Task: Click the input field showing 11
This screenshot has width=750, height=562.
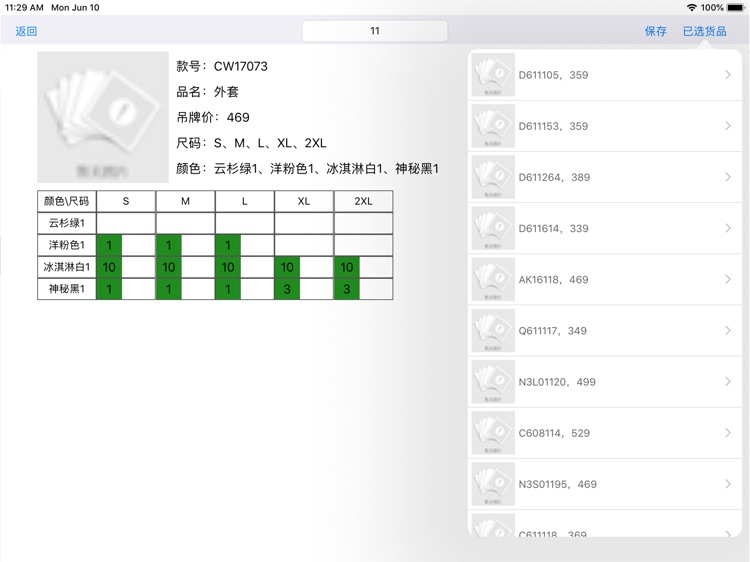Action: point(375,31)
